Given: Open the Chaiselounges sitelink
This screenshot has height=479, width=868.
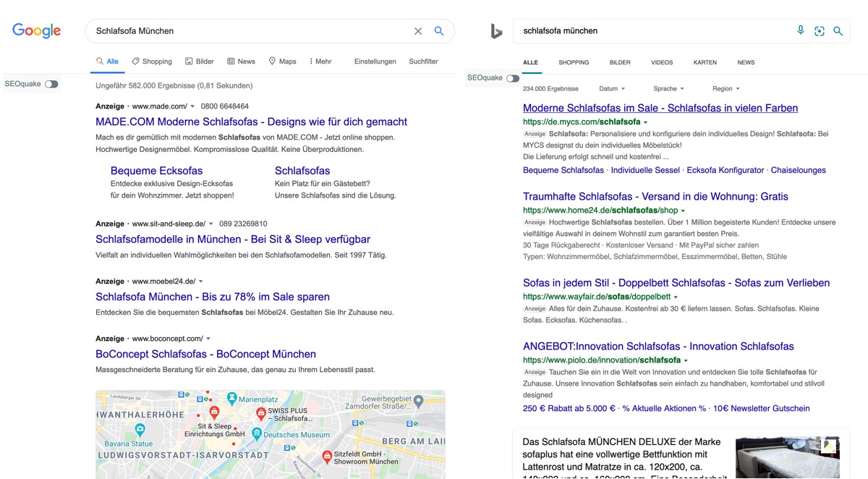Looking at the screenshot, I should click(x=799, y=170).
